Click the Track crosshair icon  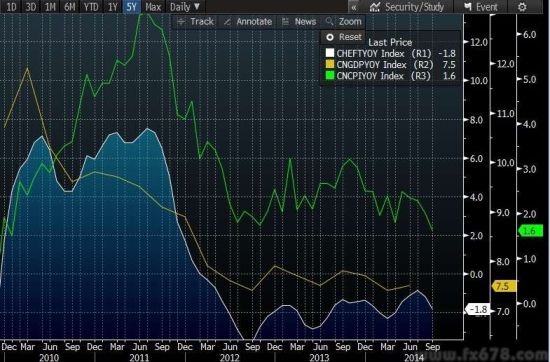click(181, 22)
